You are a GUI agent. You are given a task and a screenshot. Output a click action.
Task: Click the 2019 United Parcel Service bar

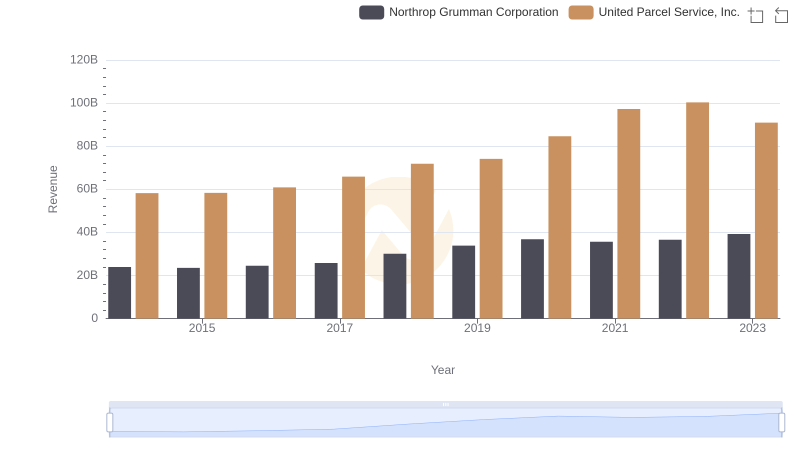tap(491, 239)
